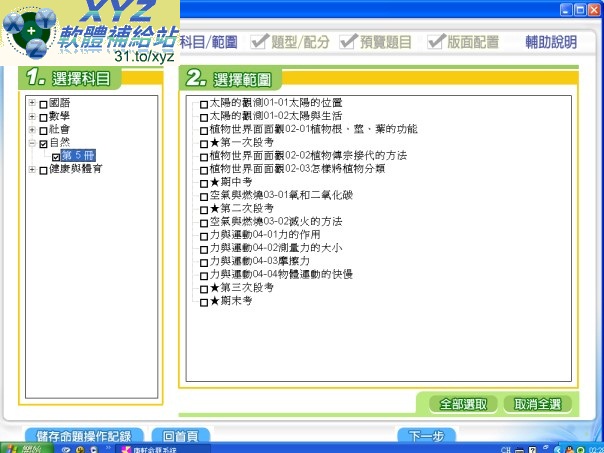This screenshot has height=453, width=604.
Task: Click the text ★期中考
Action: click(231, 182)
